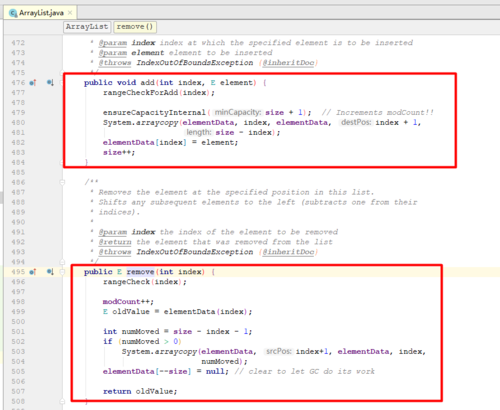The height and width of the screenshot is (410, 500).
Task: Click 'rangeCheck' call on line 496
Action: pos(126,282)
